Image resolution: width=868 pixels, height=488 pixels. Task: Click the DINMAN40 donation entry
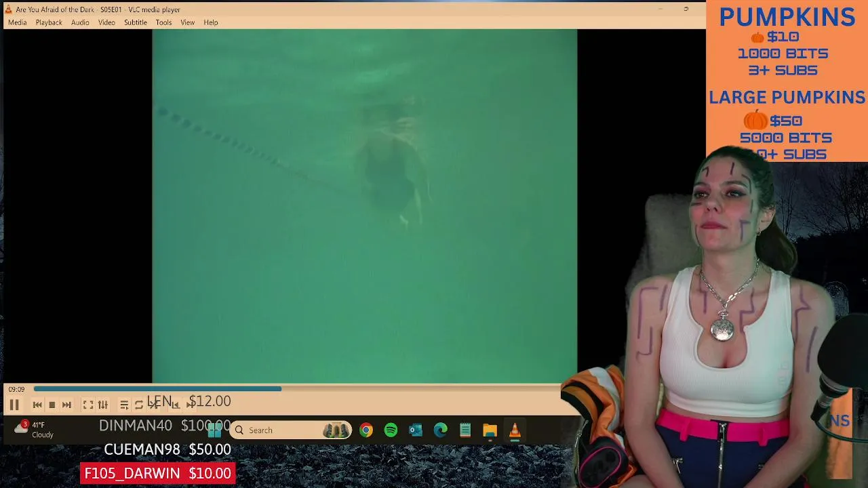pos(165,426)
